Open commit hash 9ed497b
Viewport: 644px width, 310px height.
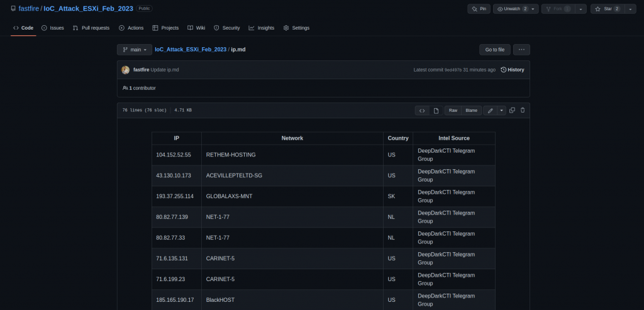(453, 70)
